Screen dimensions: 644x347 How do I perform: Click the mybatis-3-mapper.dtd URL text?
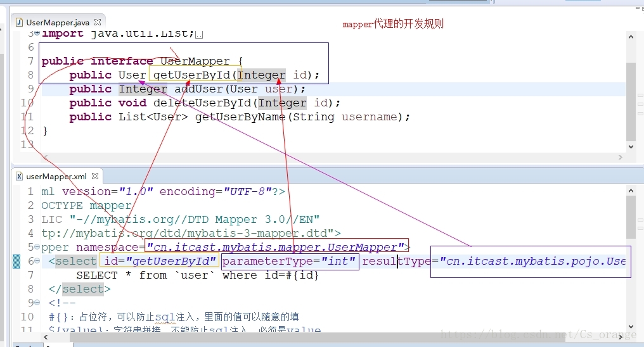(191, 234)
